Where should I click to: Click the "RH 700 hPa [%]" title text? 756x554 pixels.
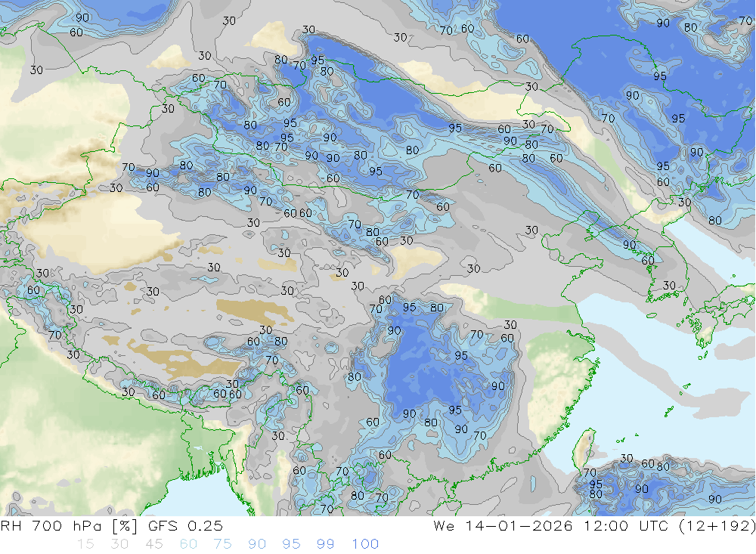[x=70, y=526]
